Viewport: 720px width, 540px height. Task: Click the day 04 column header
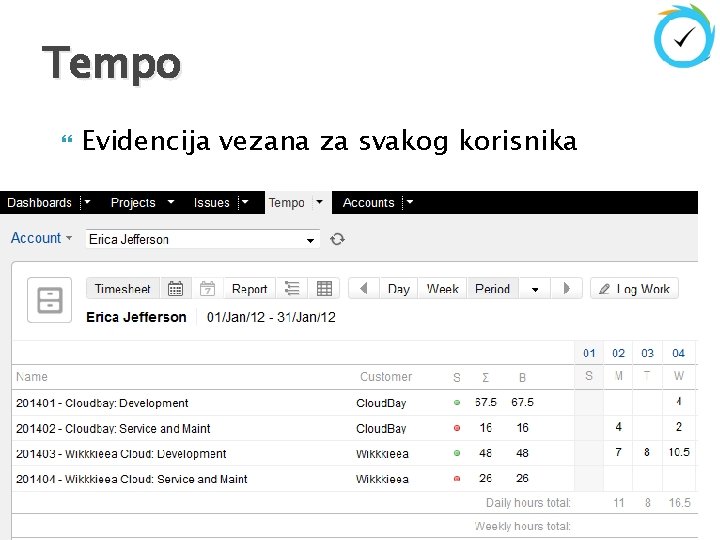(x=678, y=353)
